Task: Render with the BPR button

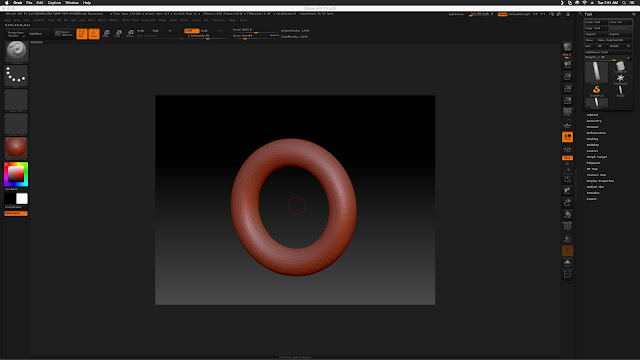Action: click(567, 48)
